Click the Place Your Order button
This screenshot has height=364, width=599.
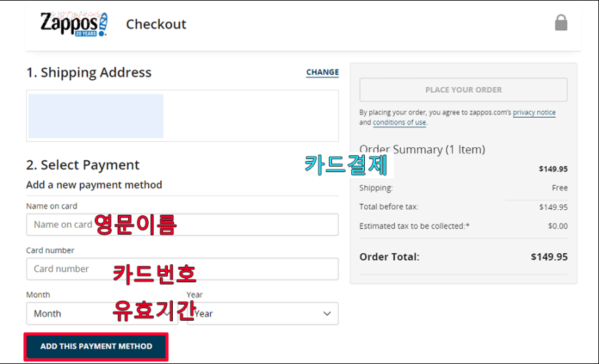[463, 89]
